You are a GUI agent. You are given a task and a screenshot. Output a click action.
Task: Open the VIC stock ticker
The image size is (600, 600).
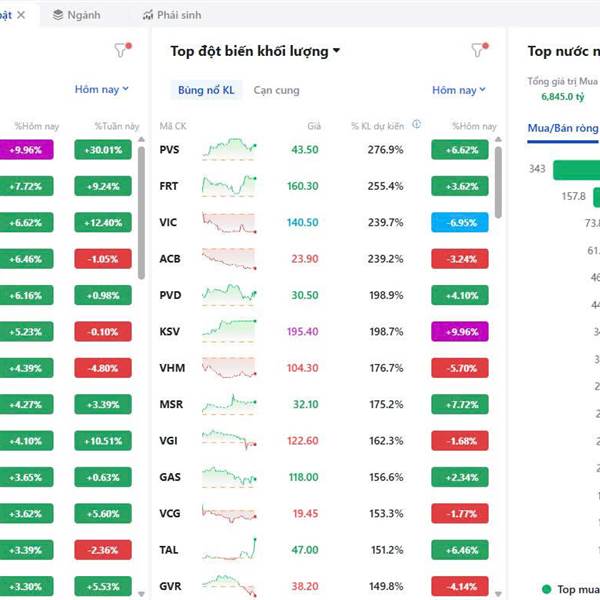(x=168, y=222)
